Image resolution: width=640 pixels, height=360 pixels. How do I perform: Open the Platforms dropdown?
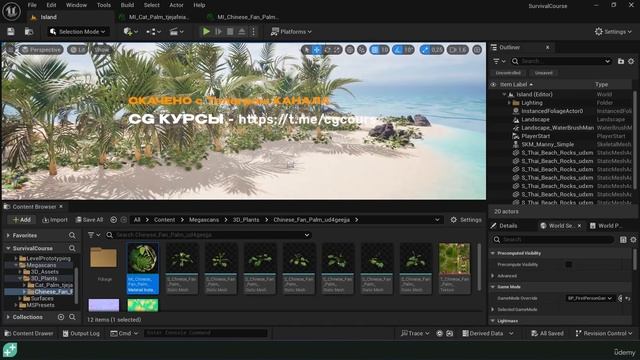click(x=291, y=31)
